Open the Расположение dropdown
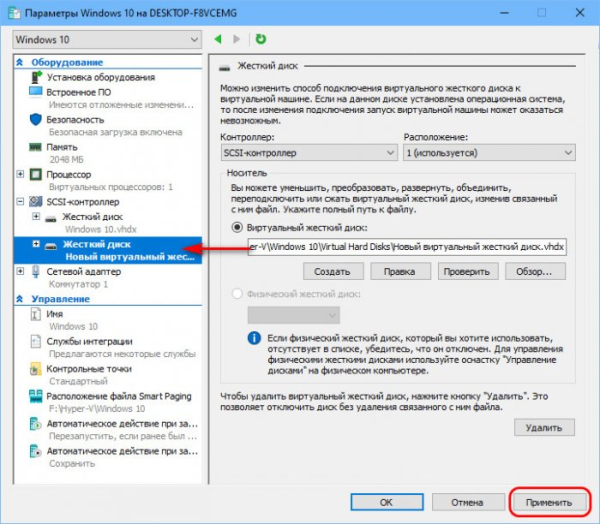 pos(488,152)
